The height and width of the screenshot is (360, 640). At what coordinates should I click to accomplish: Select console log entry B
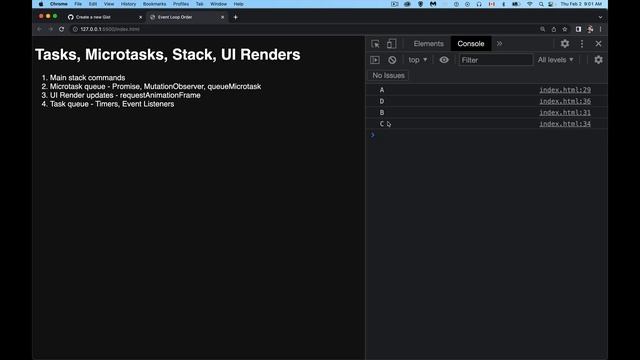click(487, 113)
